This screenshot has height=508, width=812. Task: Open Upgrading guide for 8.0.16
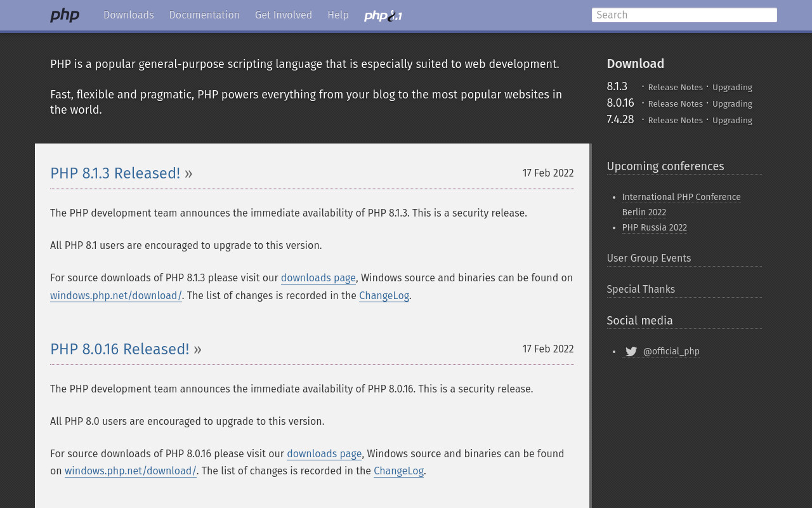732,104
